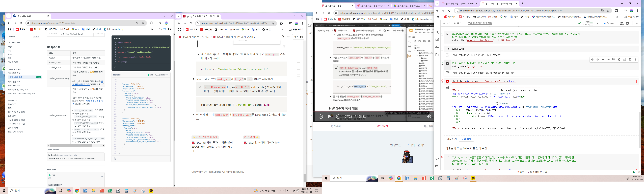Open the Colab RAM/disk resource dropdown arrow
644x194 pixels.
tap(597, 23)
